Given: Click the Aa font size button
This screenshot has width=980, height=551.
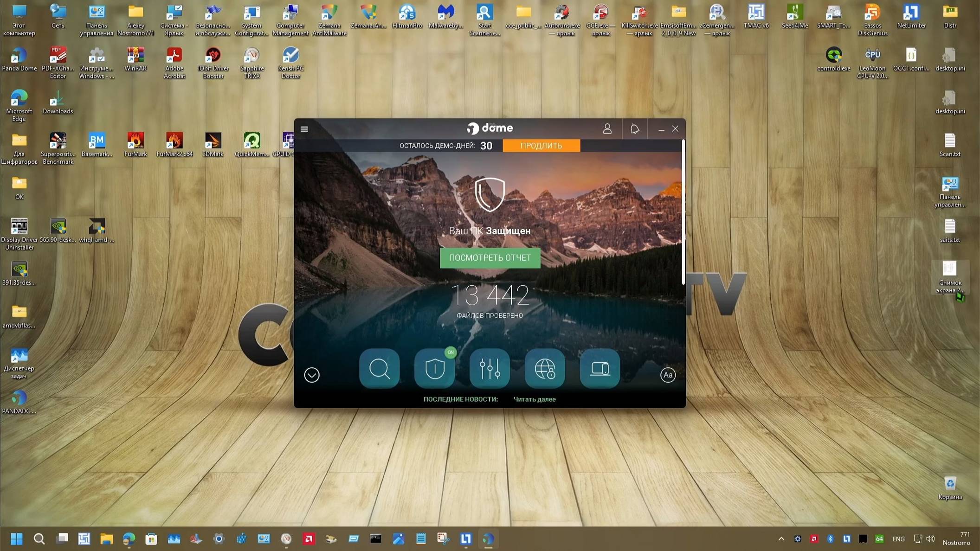Looking at the screenshot, I should [668, 375].
